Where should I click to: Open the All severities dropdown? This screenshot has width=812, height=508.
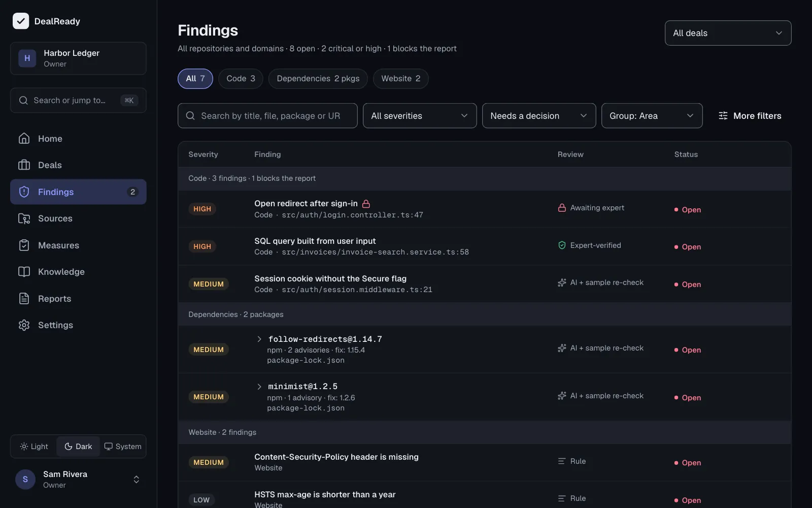(420, 116)
